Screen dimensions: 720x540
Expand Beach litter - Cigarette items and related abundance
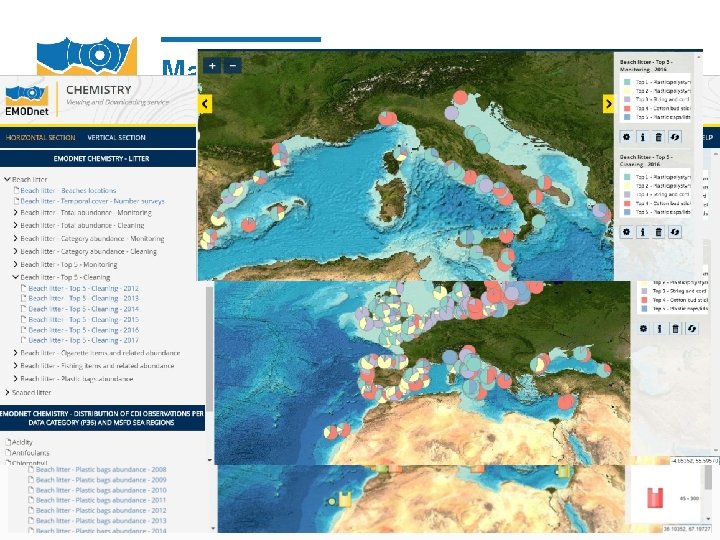[16, 353]
